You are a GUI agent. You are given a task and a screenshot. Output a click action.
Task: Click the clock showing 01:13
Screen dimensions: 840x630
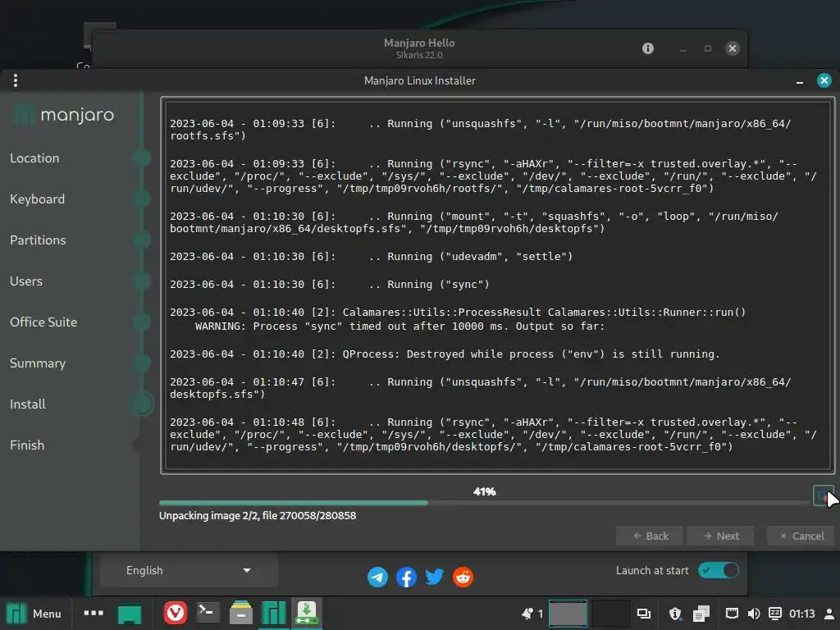[801, 614]
